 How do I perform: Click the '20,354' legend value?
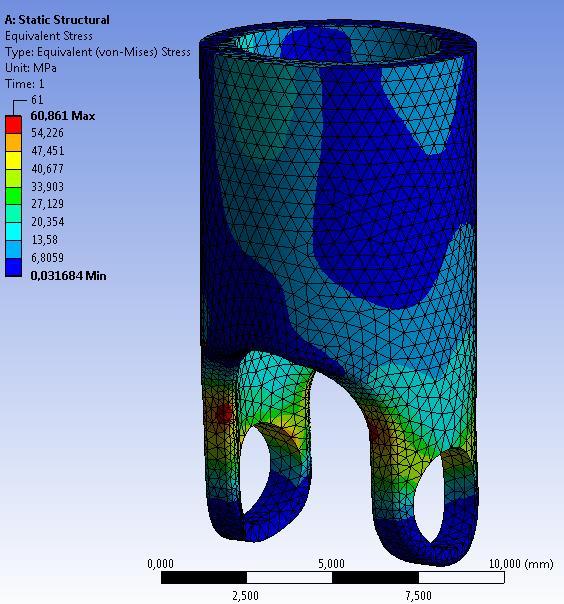[47, 222]
